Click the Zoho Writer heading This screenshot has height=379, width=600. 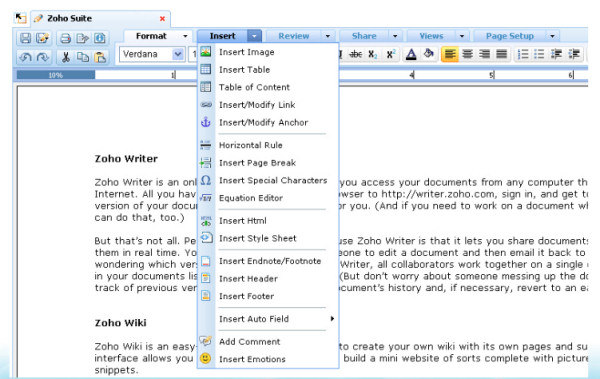click(126, 159)
